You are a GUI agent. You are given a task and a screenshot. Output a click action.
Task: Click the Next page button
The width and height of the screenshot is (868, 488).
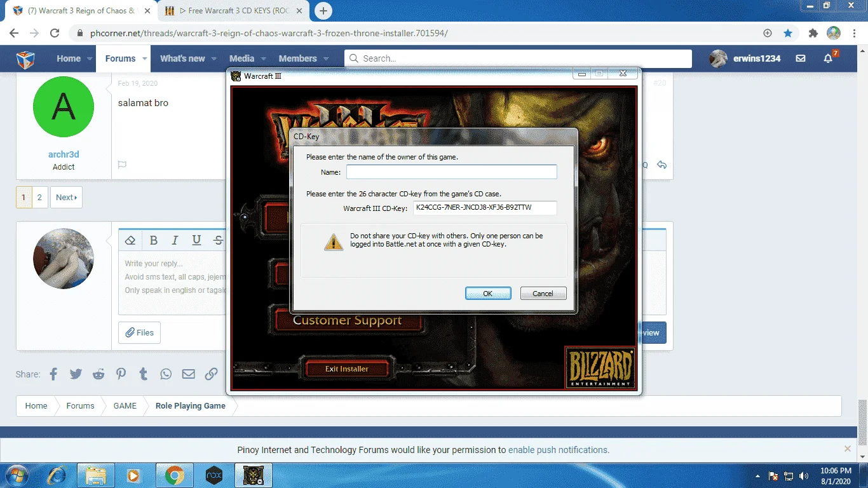coord(66,198)
